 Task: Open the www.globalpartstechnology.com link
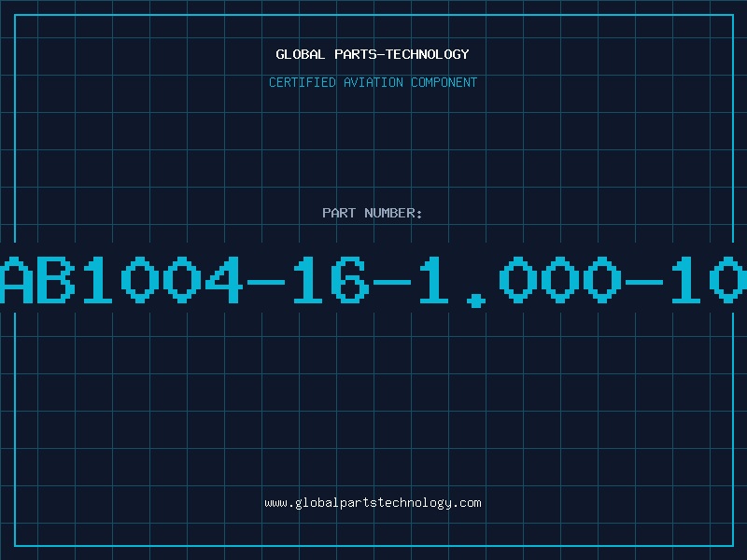[373, 503]
